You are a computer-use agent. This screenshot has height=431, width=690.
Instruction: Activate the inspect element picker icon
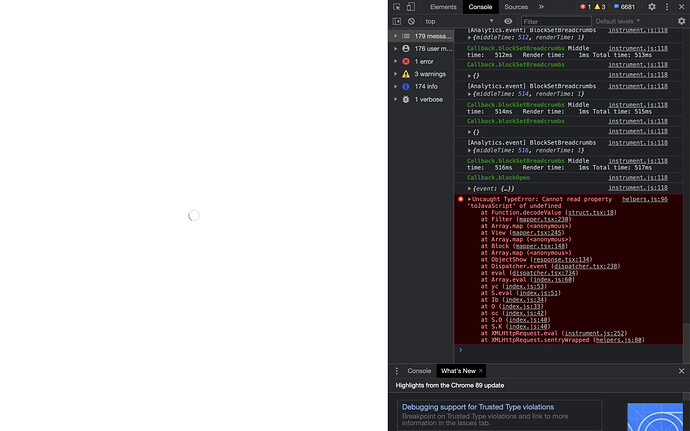(396, 7)
